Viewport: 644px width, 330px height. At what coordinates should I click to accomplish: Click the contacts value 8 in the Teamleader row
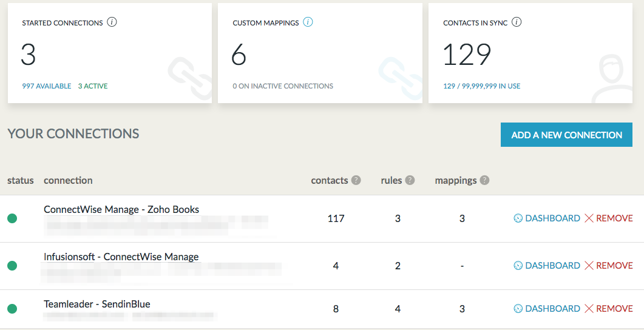click(x=336, y=309)
